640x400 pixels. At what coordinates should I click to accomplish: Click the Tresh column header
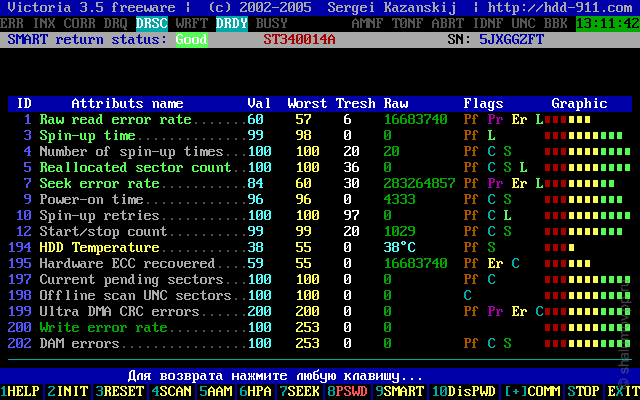356,104
